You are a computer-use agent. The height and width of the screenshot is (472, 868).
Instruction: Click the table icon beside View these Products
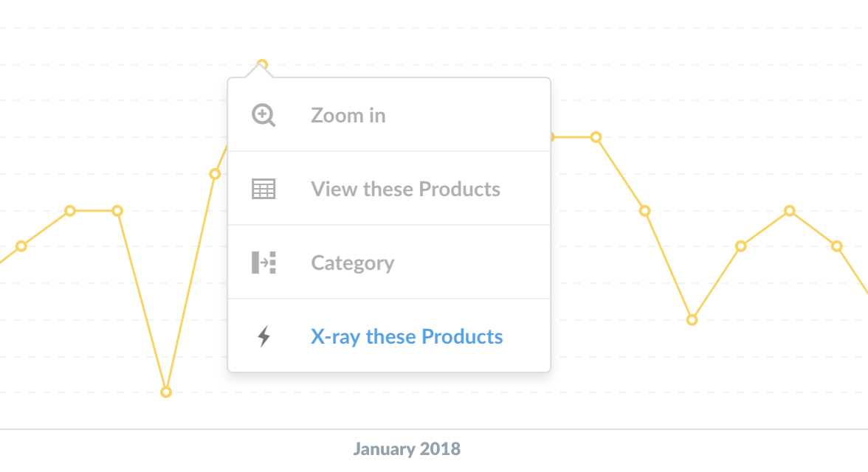point(263,189)
